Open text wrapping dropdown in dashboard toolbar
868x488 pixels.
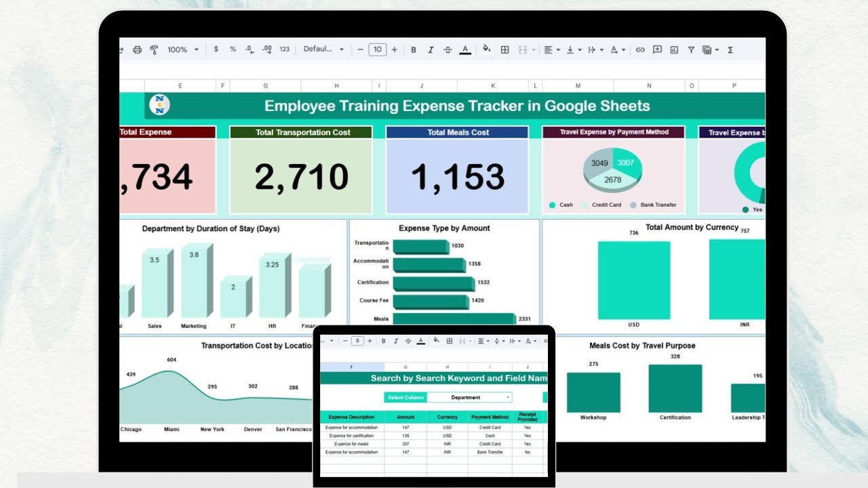click(595, 49)
